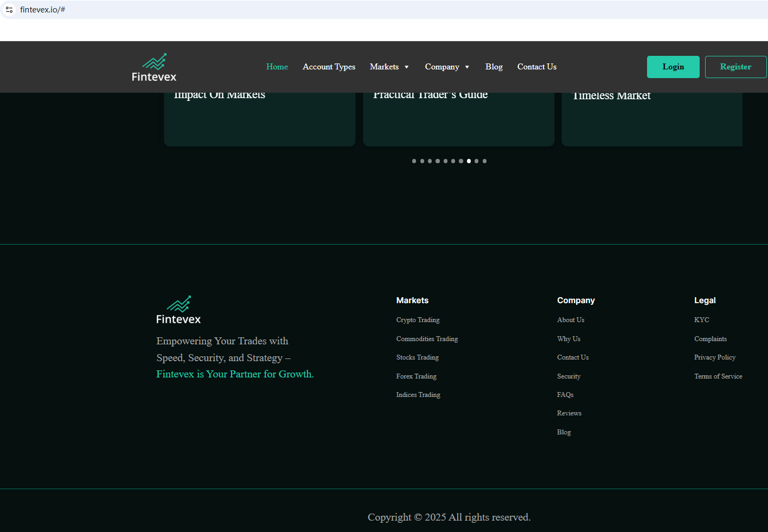Visit the Forex Trading footer link
Image resolution: width=768 pixels, height=532 pixels.
(x=416, y=376)
